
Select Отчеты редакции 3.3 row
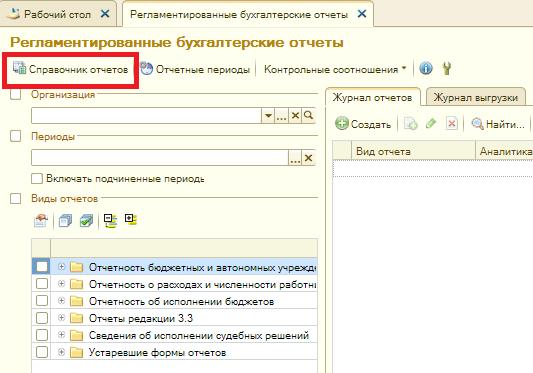tap(175, 318)
